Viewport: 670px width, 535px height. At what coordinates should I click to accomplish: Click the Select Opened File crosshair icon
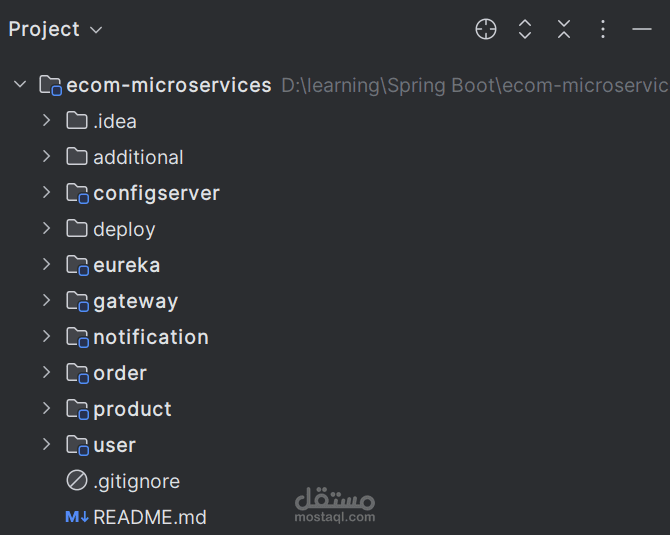(486, 30)
